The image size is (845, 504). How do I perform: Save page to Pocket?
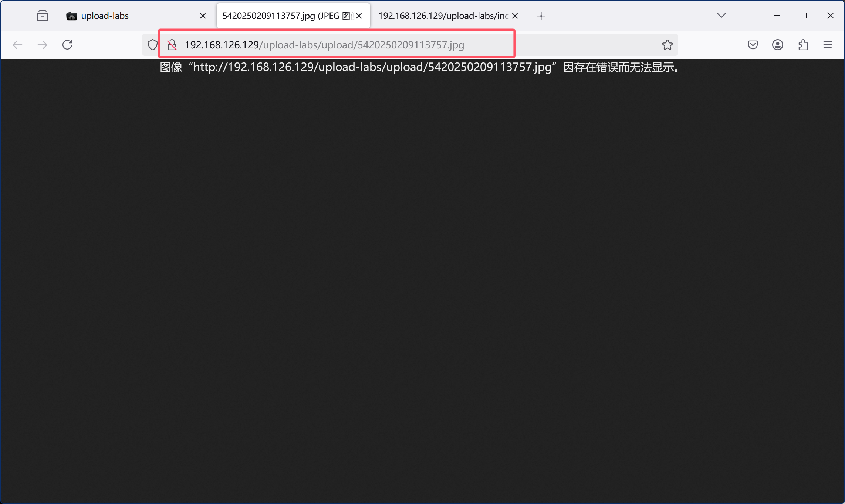753,45
